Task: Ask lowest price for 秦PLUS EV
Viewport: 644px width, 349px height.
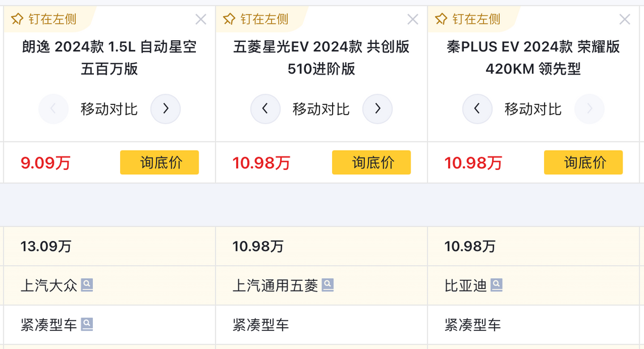Action: point(583,162)
